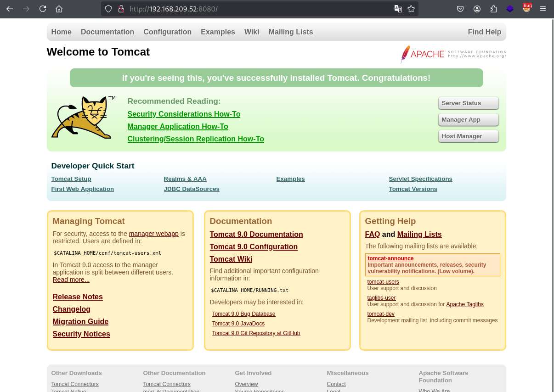Save page to Pocket
The image size is (554, 392).
(x=460, y=9)
